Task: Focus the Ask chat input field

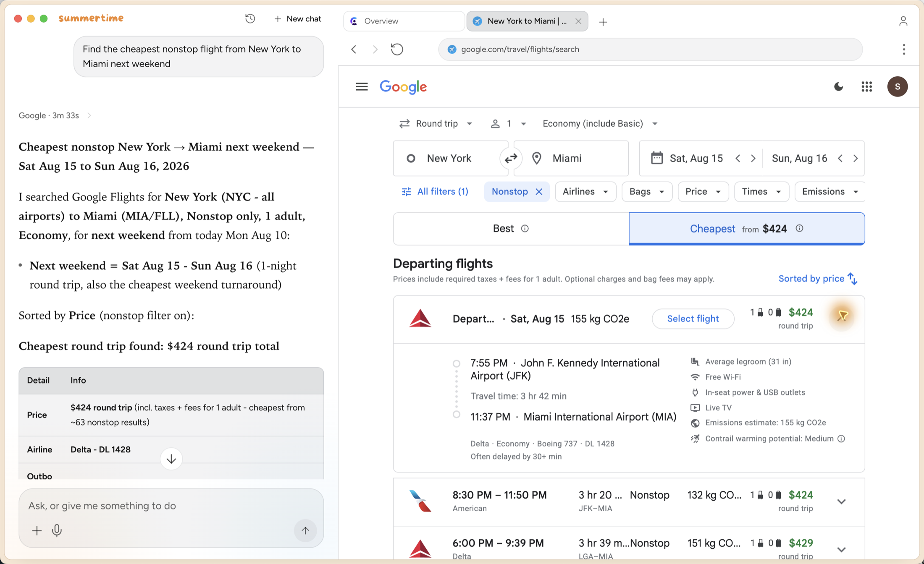Action: pyautogui.click(x=171, y=506)
